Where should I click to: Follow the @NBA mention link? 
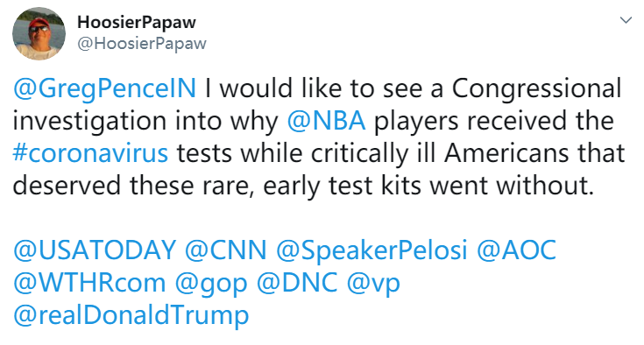[x=326, y=121]
